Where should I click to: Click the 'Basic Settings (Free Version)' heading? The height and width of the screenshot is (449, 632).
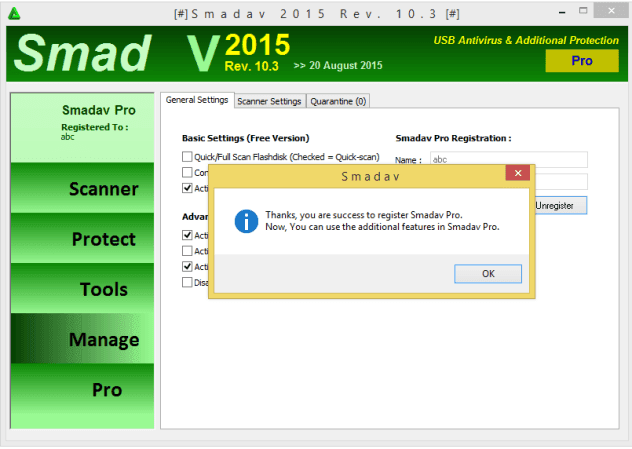(245, 138)
